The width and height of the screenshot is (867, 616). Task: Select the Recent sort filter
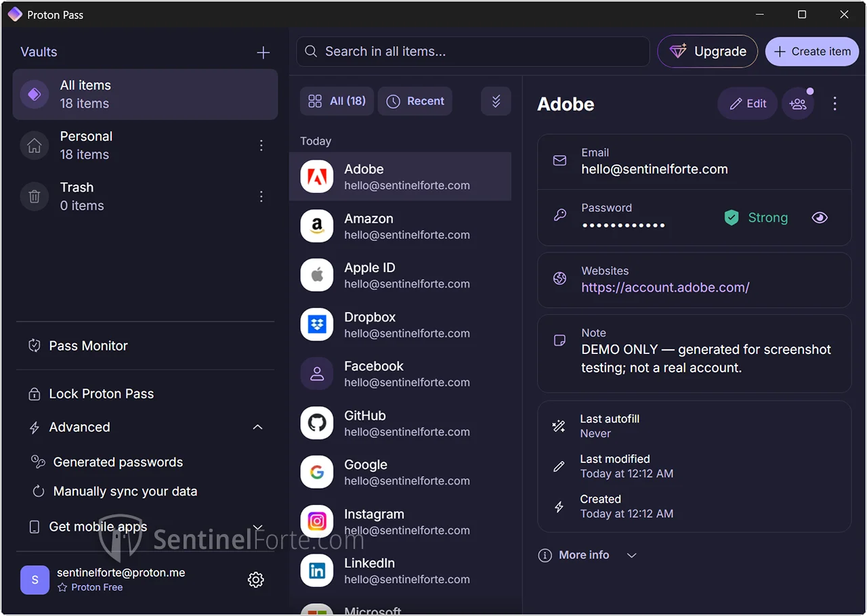click(x=415, y=102)
